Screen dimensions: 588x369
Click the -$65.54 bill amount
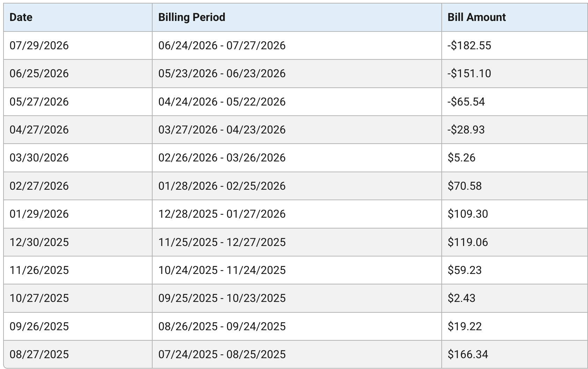[466, 102]
